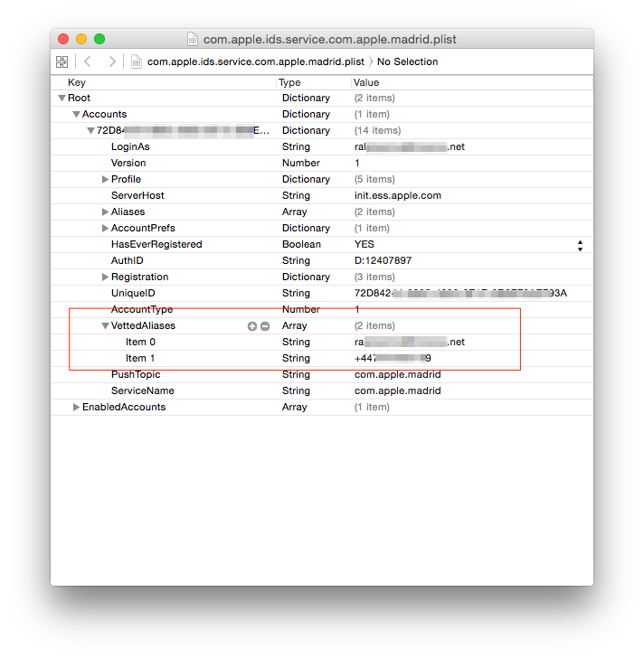This screenshot has height=658, width=644.
Task: Expand the AccountPrefs dictionary
Action: [105, 229]
